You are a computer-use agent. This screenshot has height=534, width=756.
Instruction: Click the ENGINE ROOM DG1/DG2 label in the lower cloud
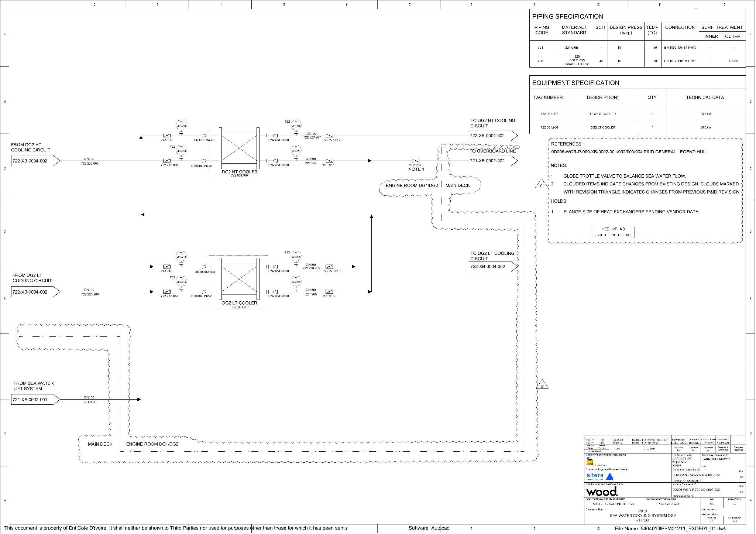[x=152, y=444]
